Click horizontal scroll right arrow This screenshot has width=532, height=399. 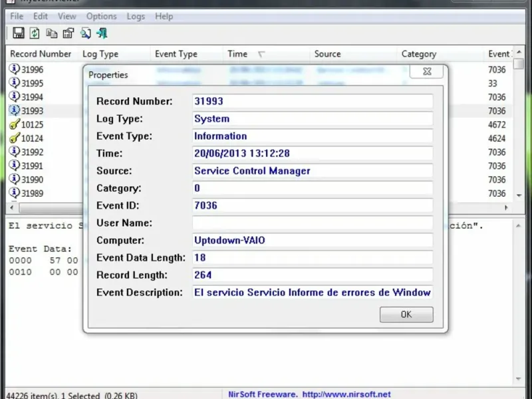tap(506, 207)
